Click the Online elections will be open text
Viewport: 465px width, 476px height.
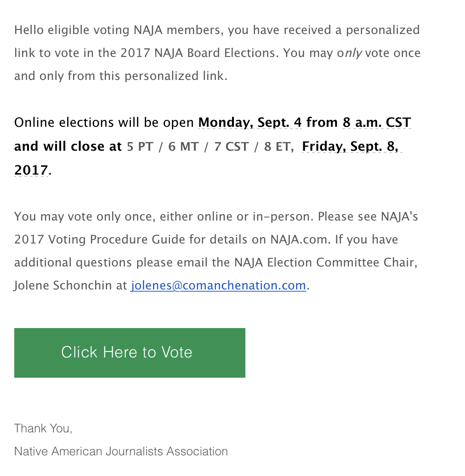pos(104,123)
